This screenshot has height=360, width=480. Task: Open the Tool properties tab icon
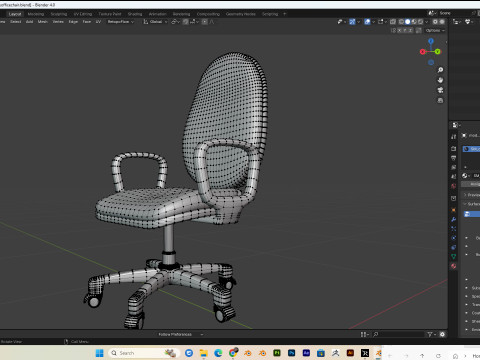pos(453,137)
